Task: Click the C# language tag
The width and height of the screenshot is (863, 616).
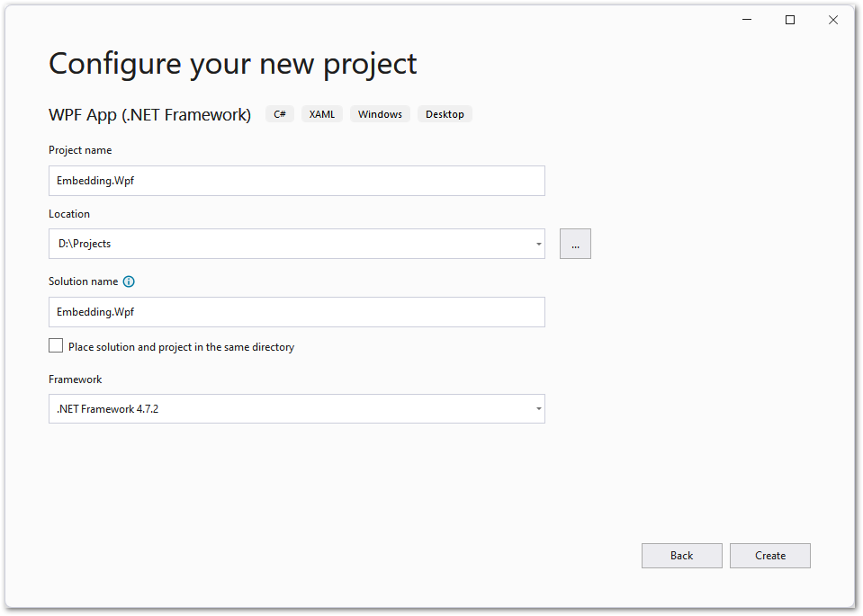Action: tap(279, 113)
